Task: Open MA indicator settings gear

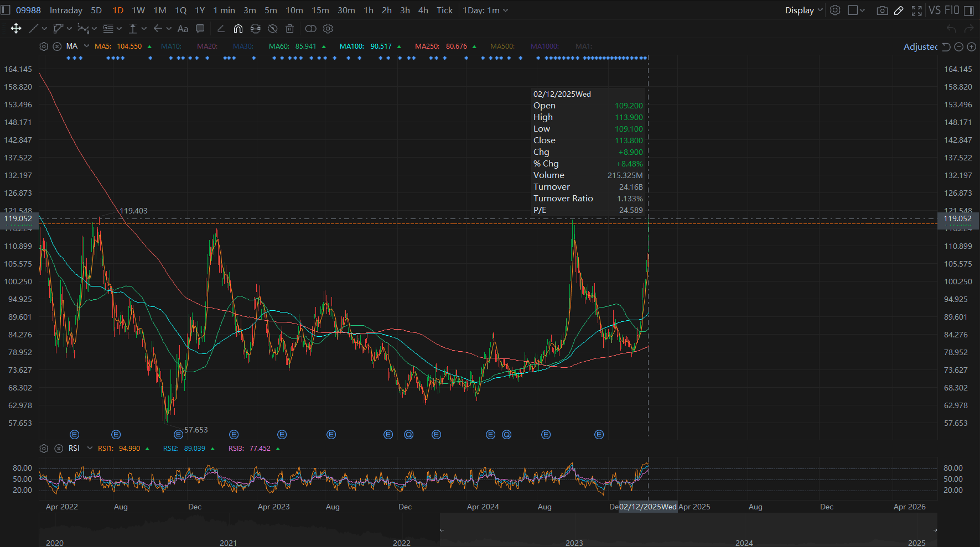Action: coord(44,46)
